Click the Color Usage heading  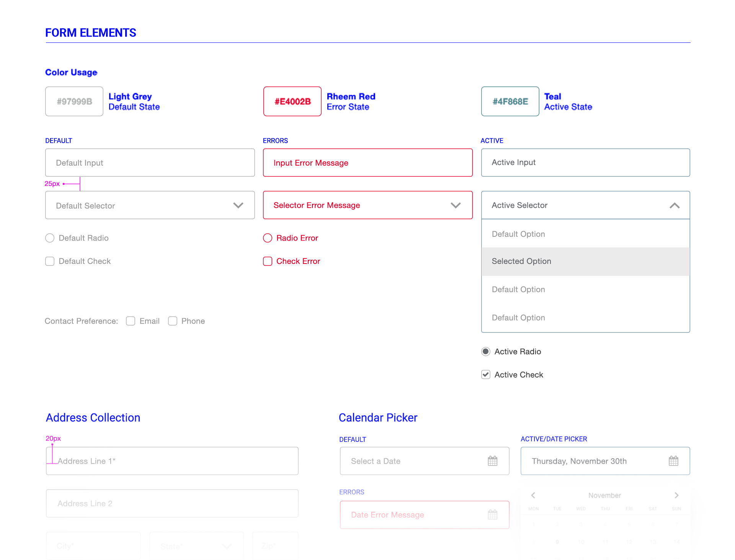coord(71,72)
